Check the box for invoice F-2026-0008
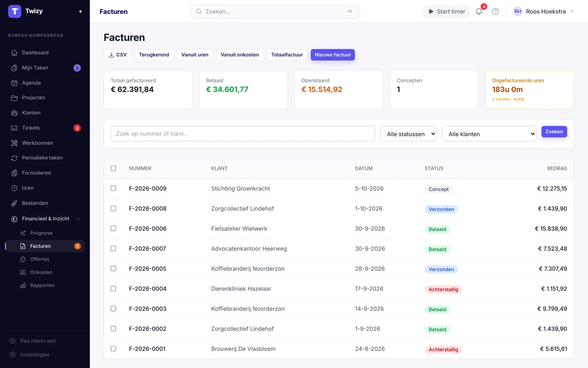This screenshot has width=588, height=368. pos(113,208)
